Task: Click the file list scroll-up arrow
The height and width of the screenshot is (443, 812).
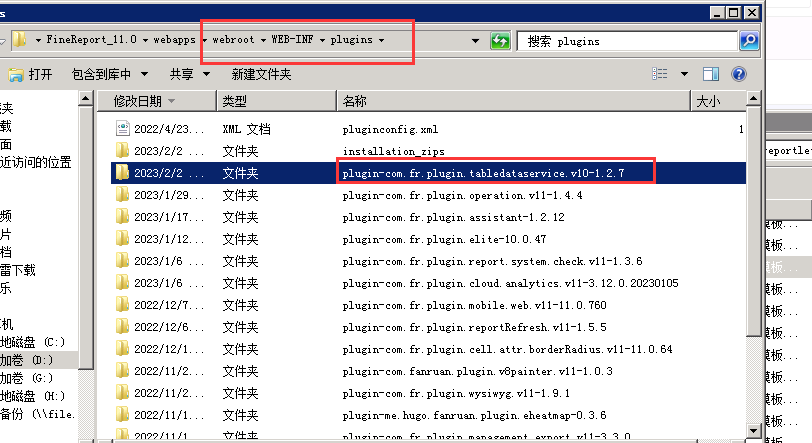Action: click(753, 98)
